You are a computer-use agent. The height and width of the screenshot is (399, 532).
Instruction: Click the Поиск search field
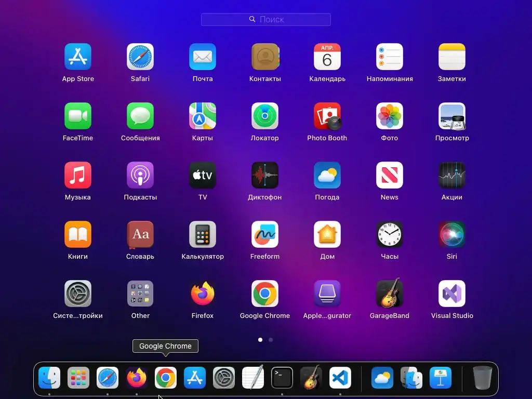266,19
